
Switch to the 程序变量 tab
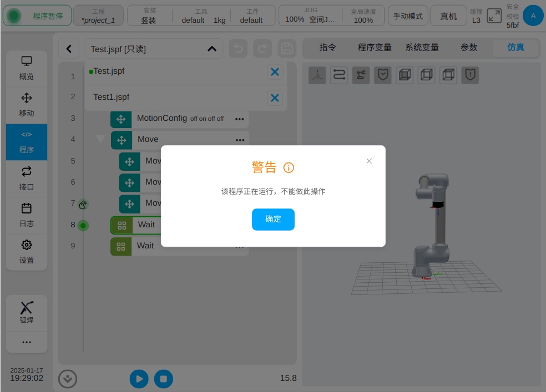(x=375, y=48)
